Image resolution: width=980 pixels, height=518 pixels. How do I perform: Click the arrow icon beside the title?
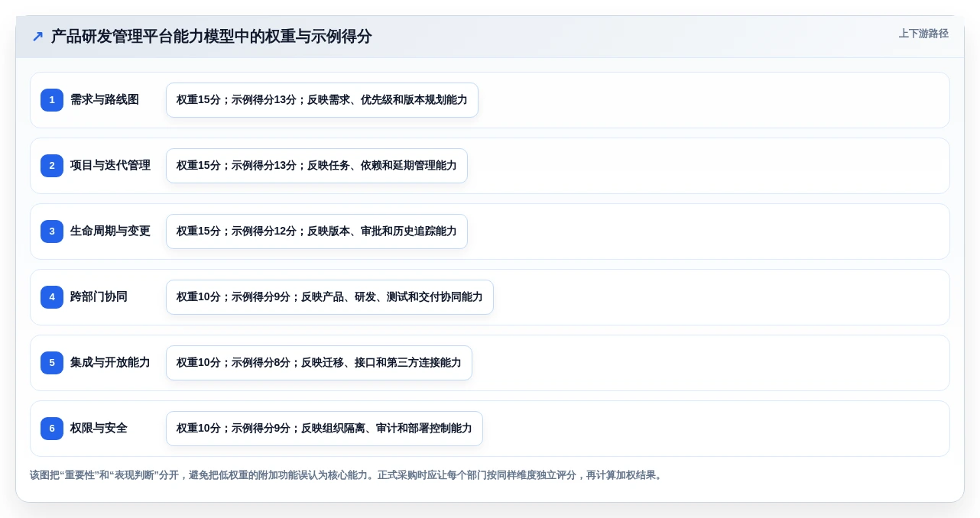(x=37, y=37)
